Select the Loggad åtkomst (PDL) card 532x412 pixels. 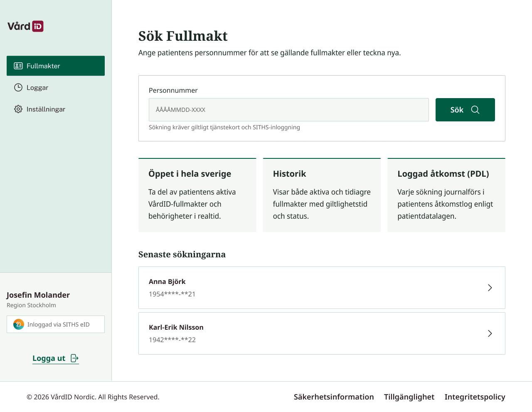click(446, 195)
